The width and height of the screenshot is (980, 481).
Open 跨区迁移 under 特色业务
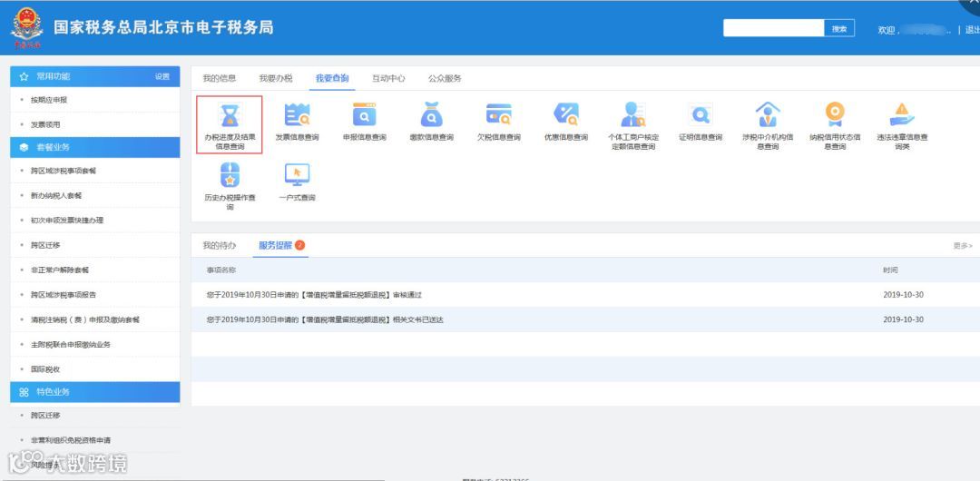(45, 416)
